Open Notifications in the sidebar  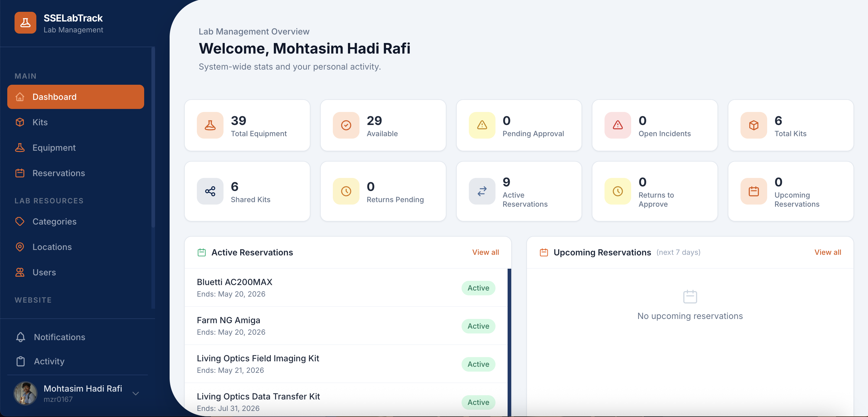(x=78, y=337)
